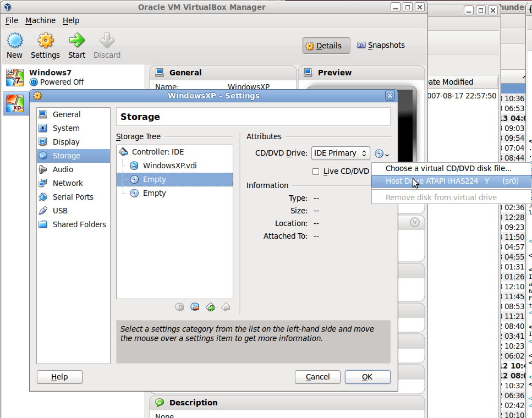Switch to the Details view button
This screenshot has height=418, width=532.
coord(326,46)
